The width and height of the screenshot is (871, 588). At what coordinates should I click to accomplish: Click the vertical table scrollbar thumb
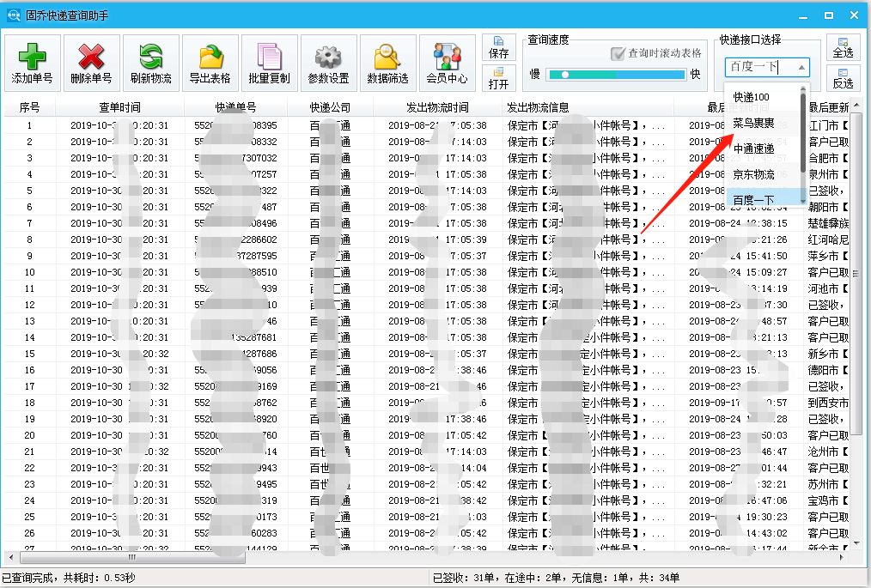pyautogui.click(x=856, y=273)
